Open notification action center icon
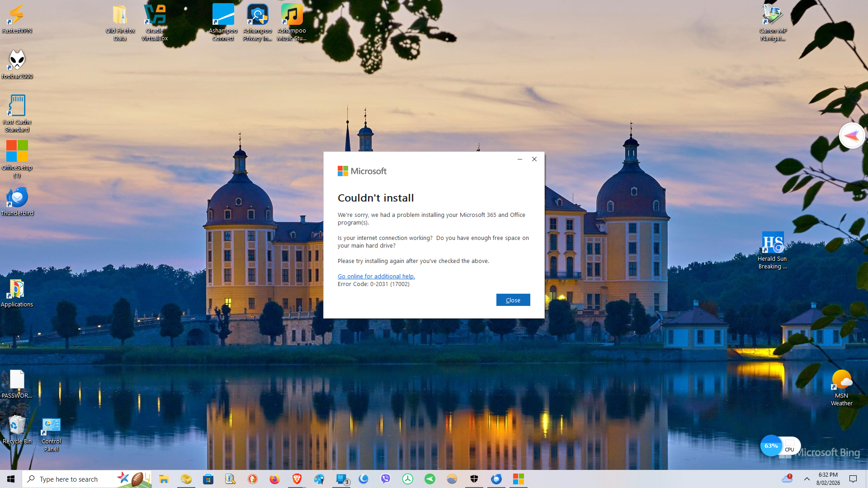Viewport: 868px width, 488px height. (853, 479)
